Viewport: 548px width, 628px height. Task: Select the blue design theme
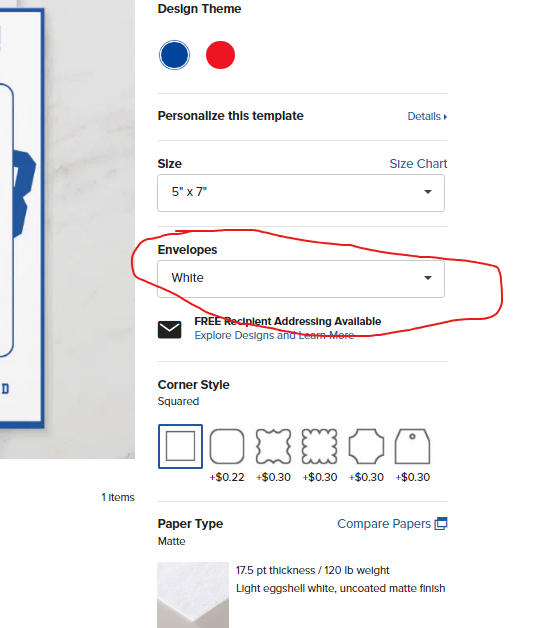pyautogui.click(x=174, y=55)
